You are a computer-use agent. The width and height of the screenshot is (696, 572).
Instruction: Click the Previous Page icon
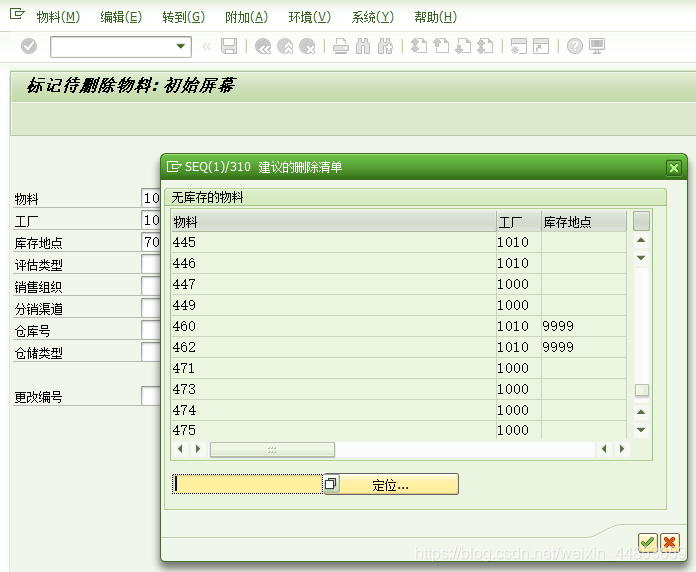pyautogui.click(x=441, y=46)
